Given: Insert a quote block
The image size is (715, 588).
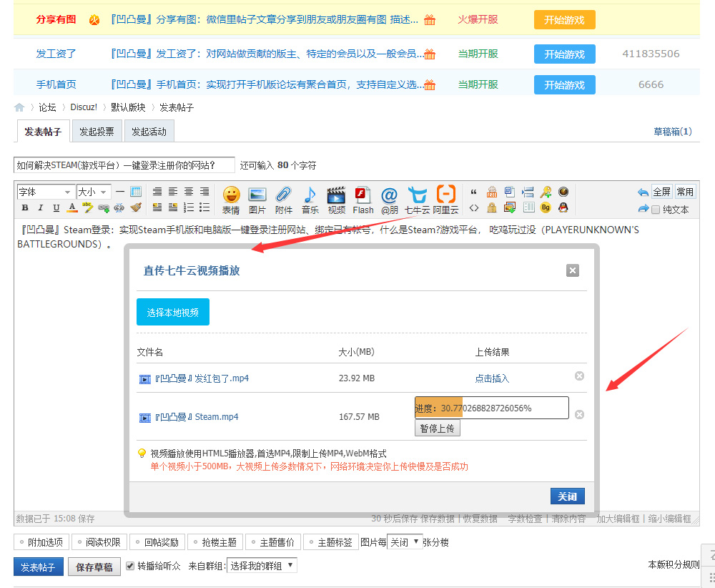Looking at the screenshot, I should point(474,192).
